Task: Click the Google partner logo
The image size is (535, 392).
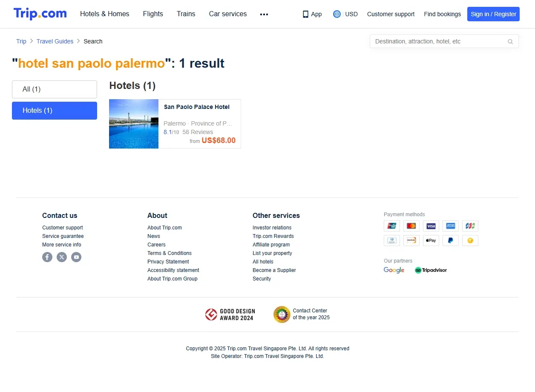Action: click(394, 270)
